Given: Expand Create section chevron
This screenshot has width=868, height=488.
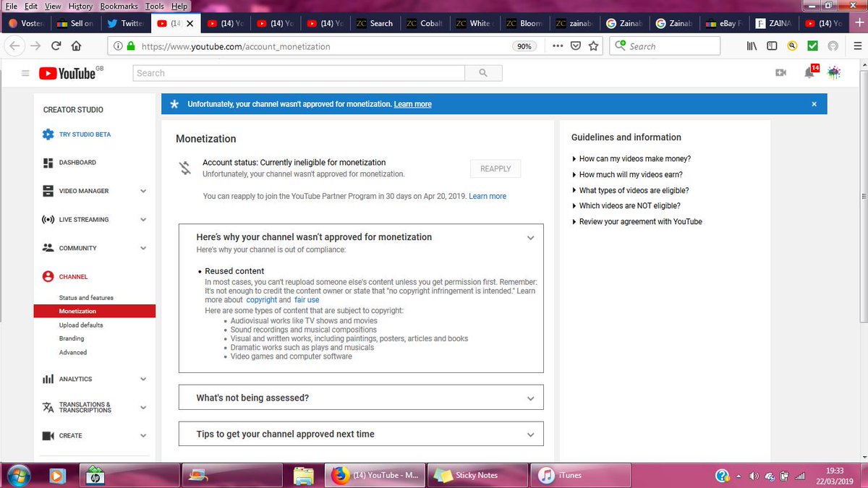Looking at the screenshot, I should [x=143, y=436].
